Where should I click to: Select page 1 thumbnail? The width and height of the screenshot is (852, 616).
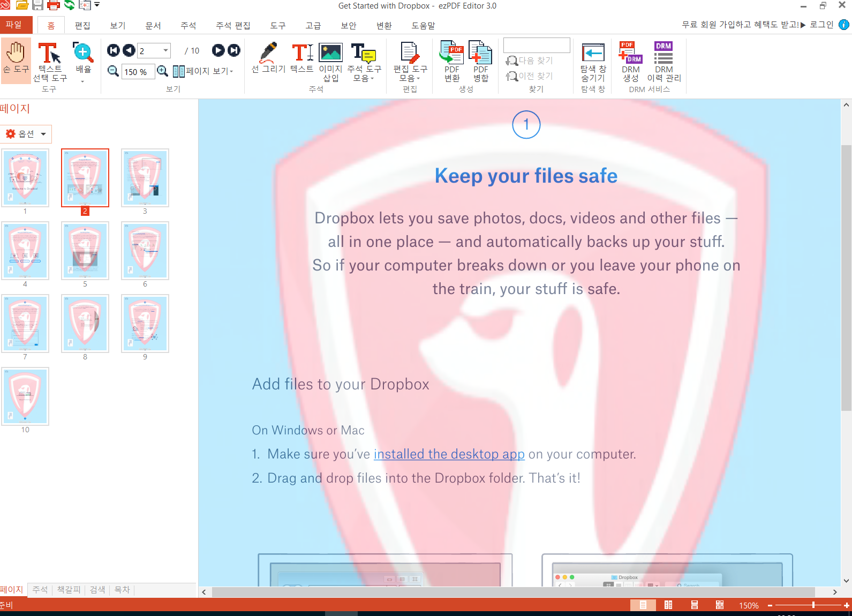(x=25, y=178)
